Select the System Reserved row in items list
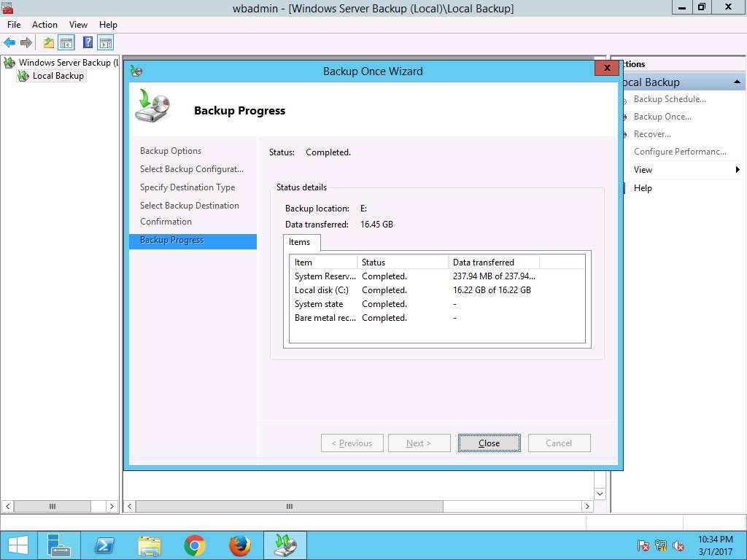 tap(437, 276)
